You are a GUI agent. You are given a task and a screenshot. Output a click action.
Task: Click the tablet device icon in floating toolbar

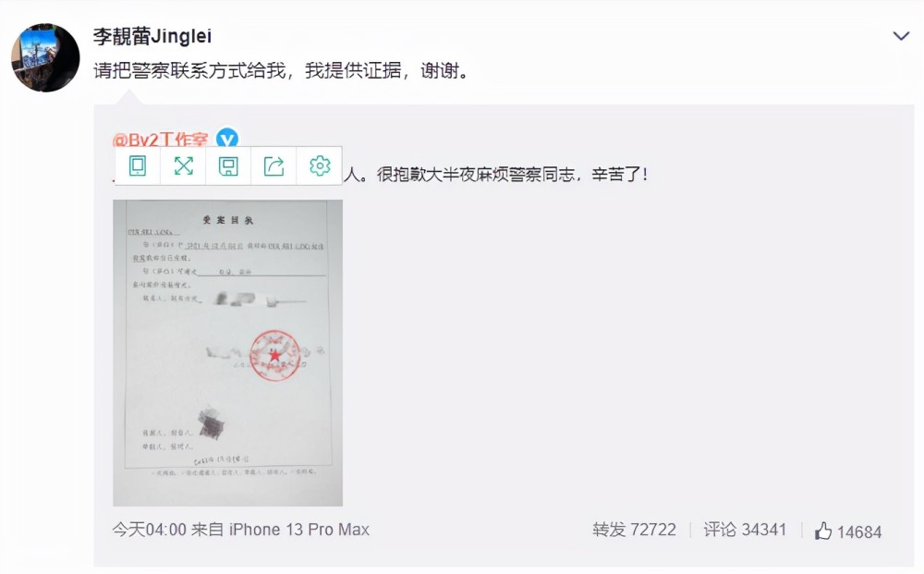pyautogui.click(x=138, y=166)
